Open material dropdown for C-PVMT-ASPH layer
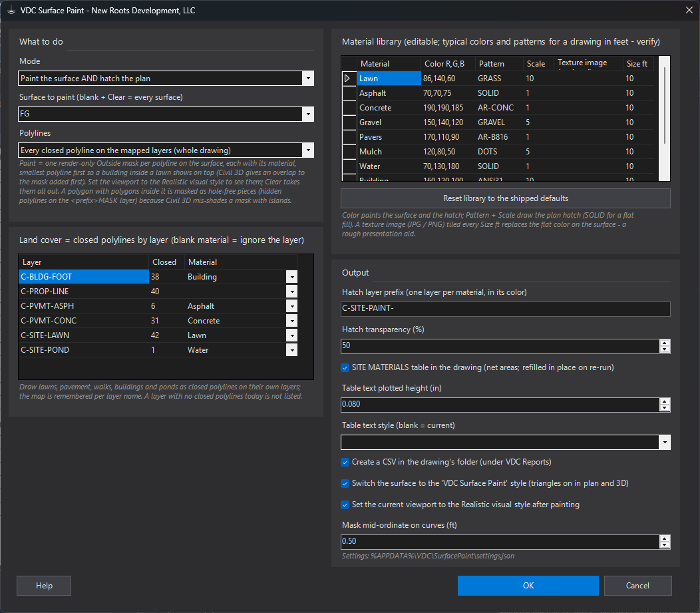Image resolution: width=700 pixels, height=613 pixels. coord(291,306)
